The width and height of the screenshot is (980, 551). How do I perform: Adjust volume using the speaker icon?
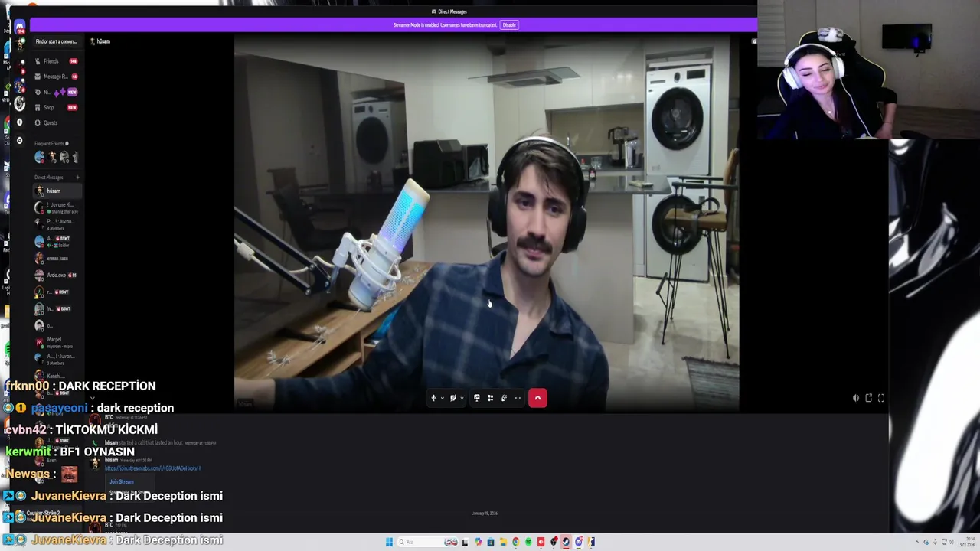point(856,398)
